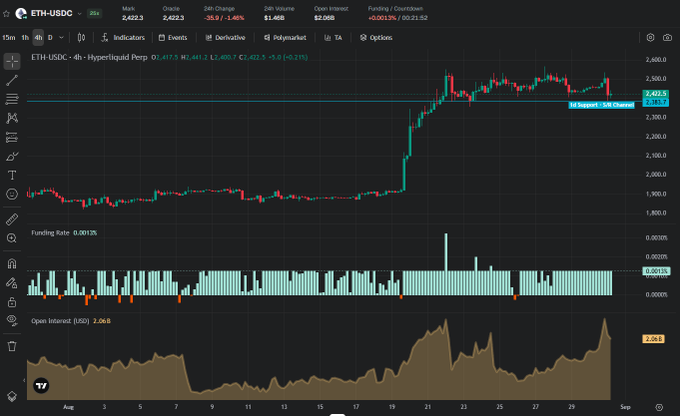Select the 4h timeframe
This screenshot has height=416, width=680.
38,38
